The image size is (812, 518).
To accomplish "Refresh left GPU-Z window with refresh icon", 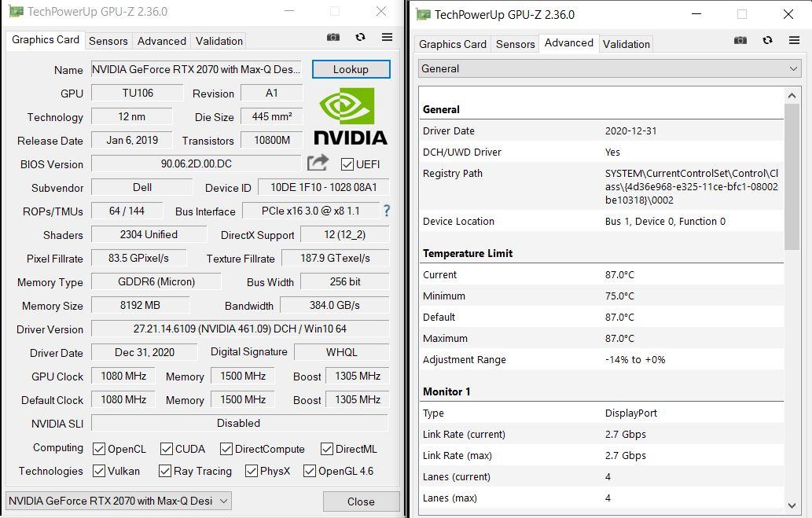I will click(361, 37).
